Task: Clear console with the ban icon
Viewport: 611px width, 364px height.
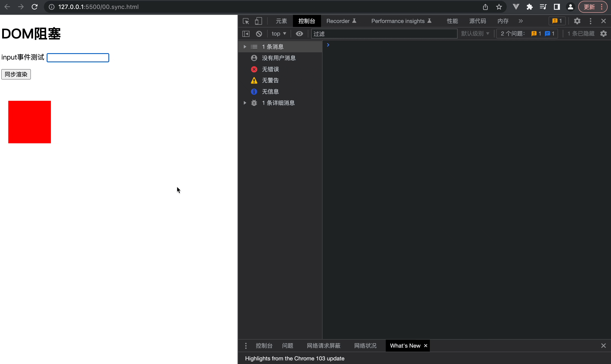Action: pyautogui.click(x=259, y=34)
